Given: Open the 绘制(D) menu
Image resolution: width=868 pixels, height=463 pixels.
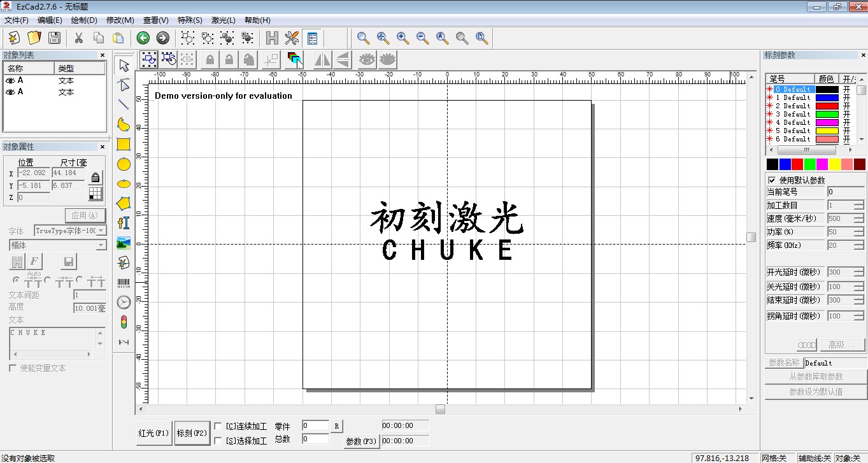Looking at the screenshot, I should pos(84,20).
